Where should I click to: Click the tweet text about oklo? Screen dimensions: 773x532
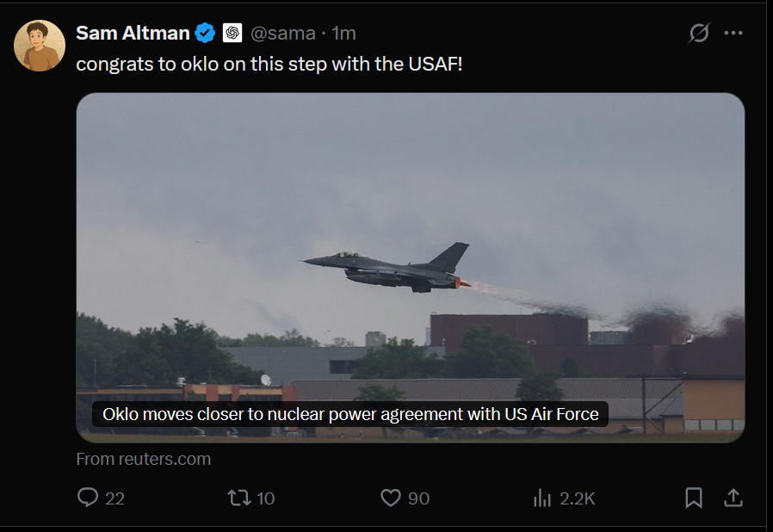(x=269, y=64)
